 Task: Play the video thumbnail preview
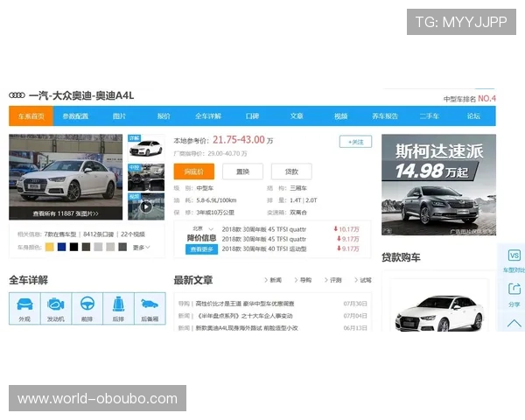146,207
